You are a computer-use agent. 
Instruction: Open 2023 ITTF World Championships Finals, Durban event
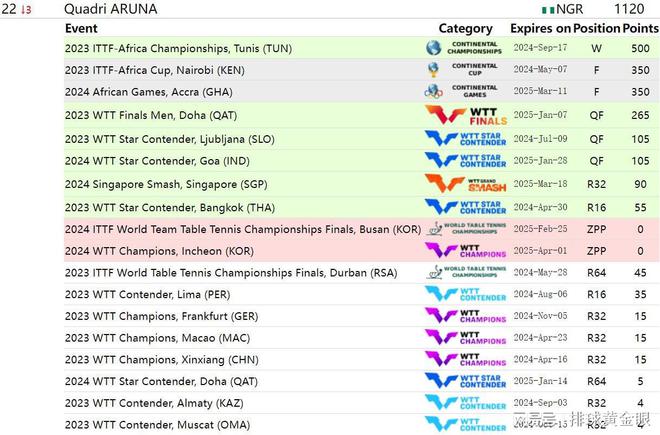(231, 272)
